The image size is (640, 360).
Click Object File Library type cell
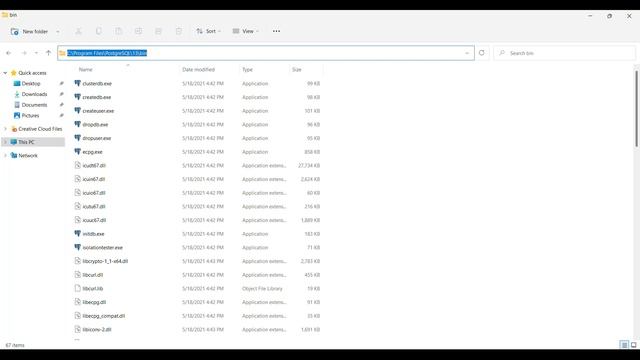262,289
